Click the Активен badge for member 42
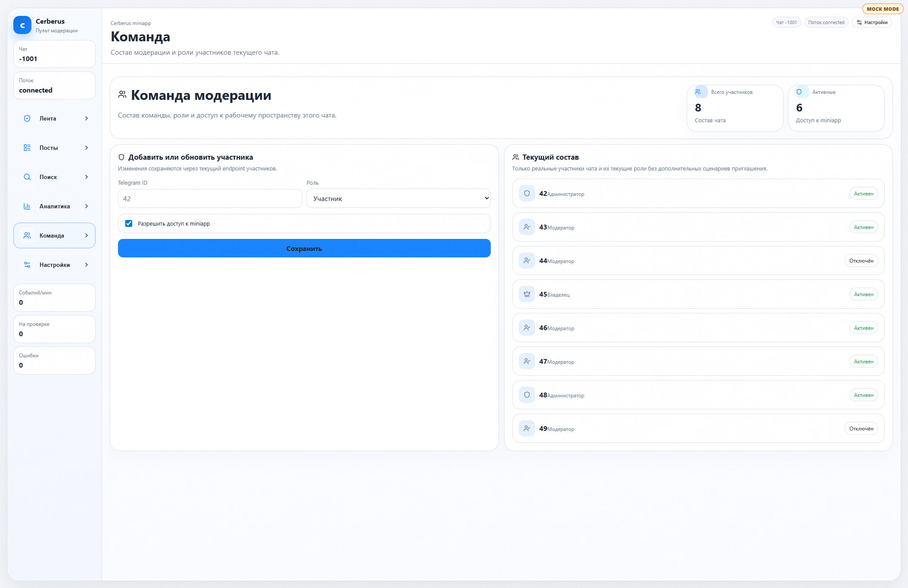The width and height of the screenshot is (908, 588). click(x=863, y=194)
